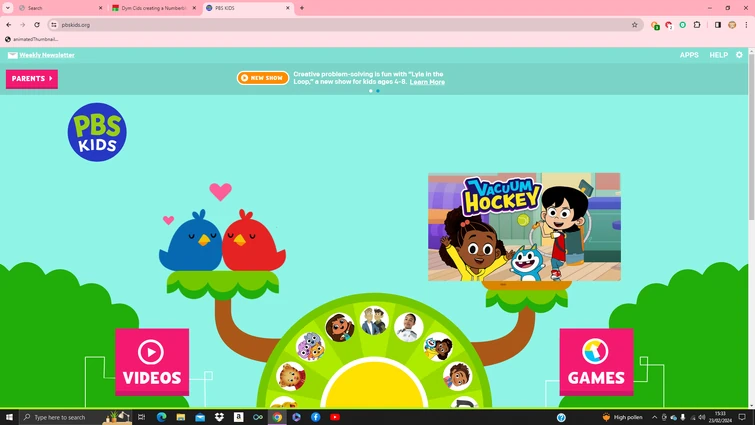Click the page vertical scrollbar
The image size is (755, 425).
[x=751, y=135]
